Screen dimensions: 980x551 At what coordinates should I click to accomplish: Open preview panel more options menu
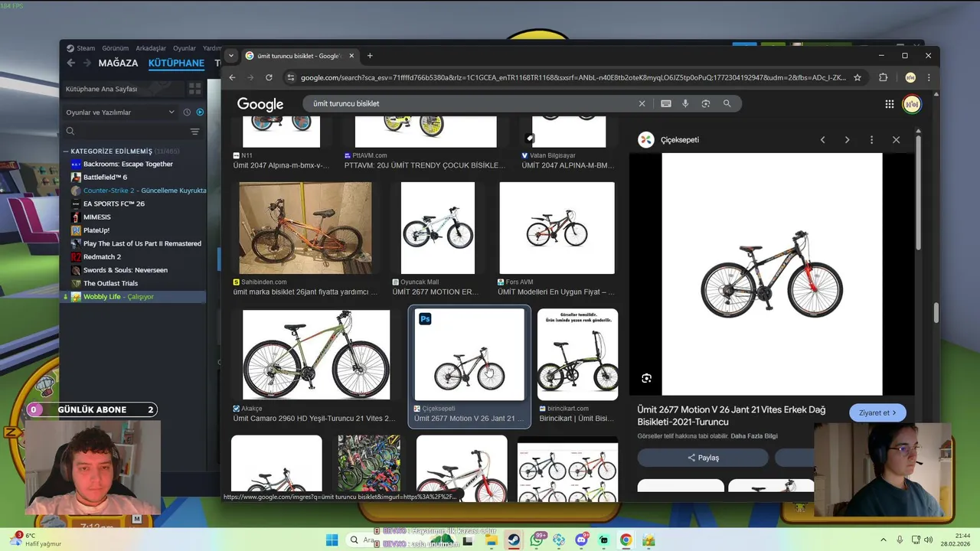[871, 140]
